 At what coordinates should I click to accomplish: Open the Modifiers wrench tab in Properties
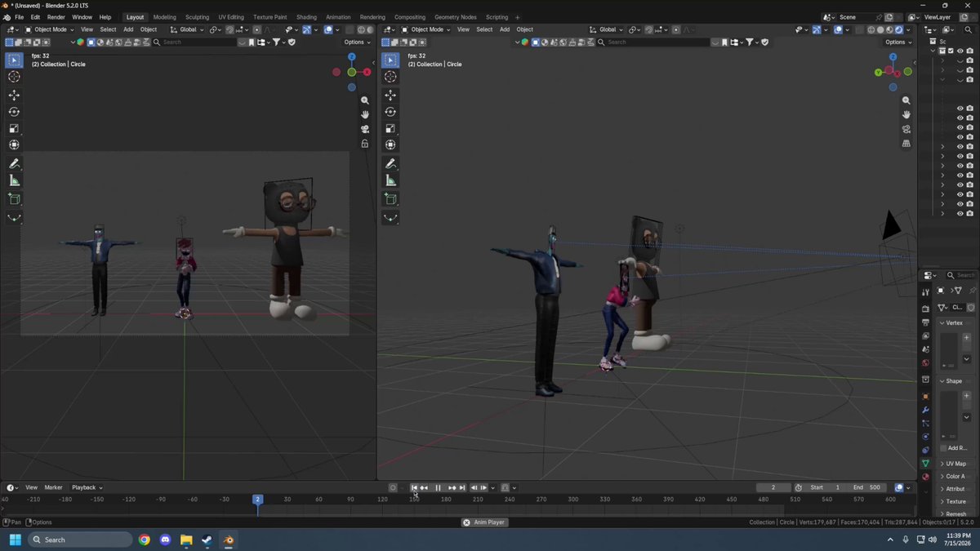click(x=925, y=410)
